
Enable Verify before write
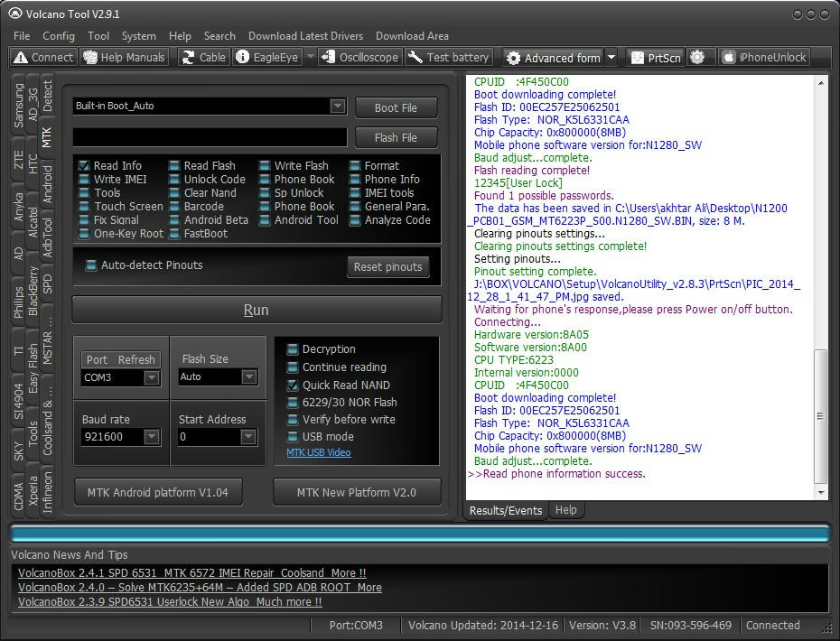(293, 419)
